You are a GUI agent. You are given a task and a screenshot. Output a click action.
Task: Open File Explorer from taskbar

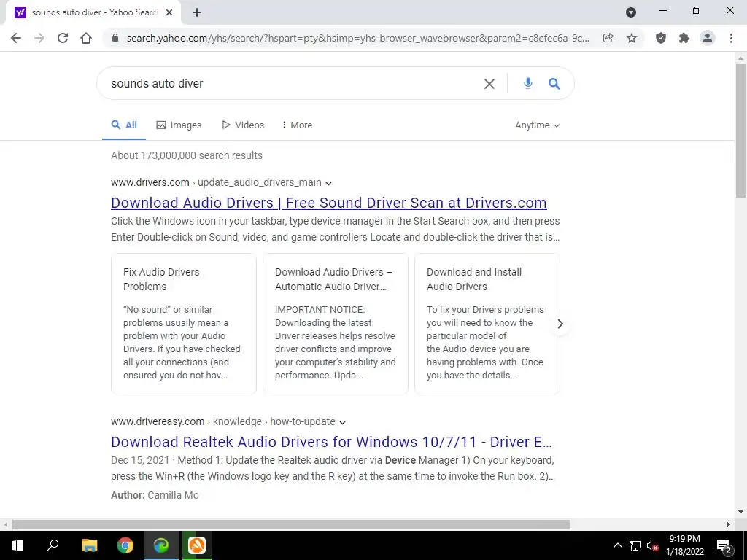coord(89,545)
